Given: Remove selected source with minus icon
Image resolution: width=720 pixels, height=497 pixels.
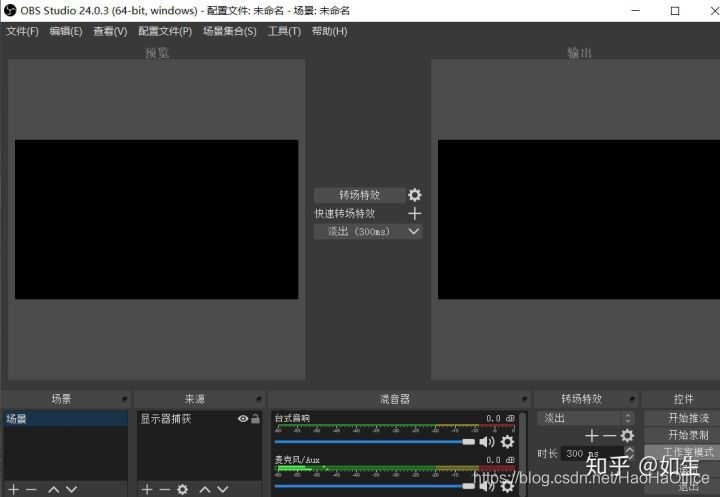Looking at the screenshot, I should coord(164,489).
